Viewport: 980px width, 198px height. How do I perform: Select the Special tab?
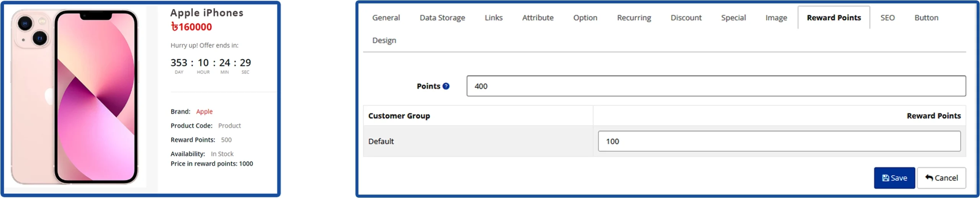(x=733, y=18)
